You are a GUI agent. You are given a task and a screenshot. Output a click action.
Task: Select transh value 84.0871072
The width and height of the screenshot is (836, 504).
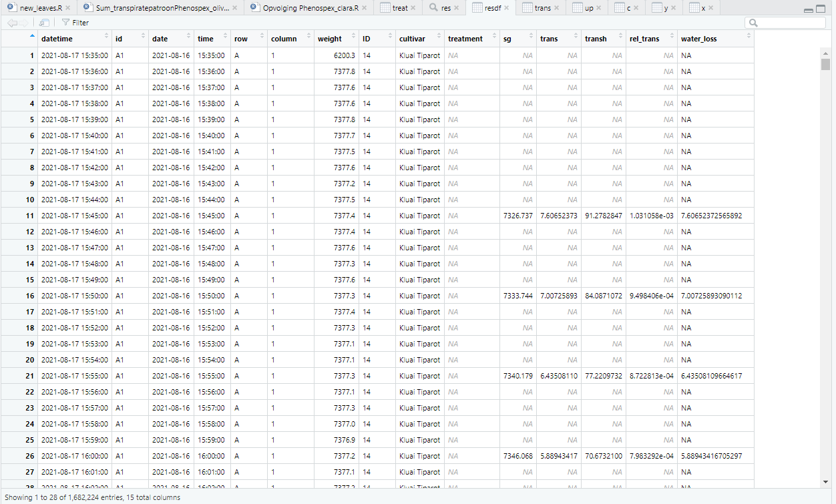pyautogui.click(x=604, y=296)
